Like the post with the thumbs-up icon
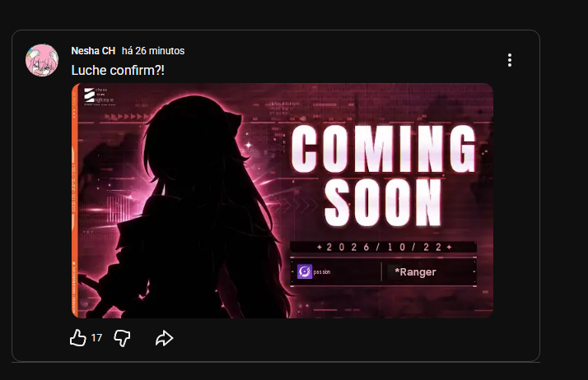Screen dimensions: 588x380 78,338
